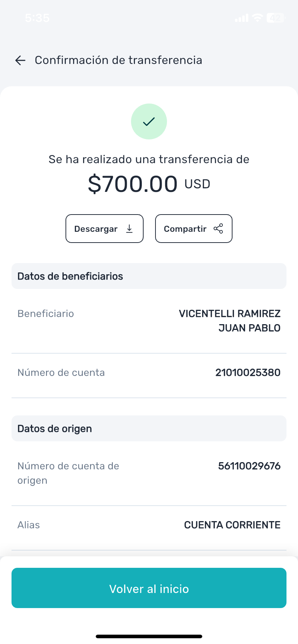Viewport: 298px width, 644px height.
Task: Select the Datos de beneficiarios header
Action: click(70, 276)
